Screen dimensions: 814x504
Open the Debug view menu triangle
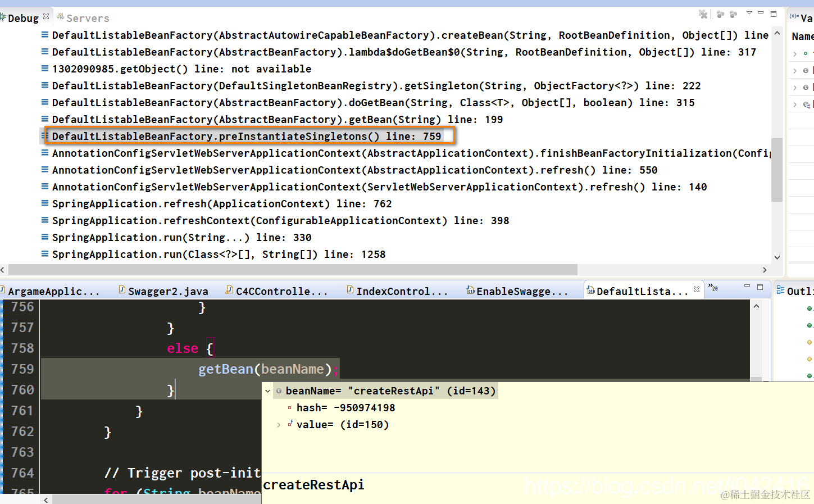749,13
